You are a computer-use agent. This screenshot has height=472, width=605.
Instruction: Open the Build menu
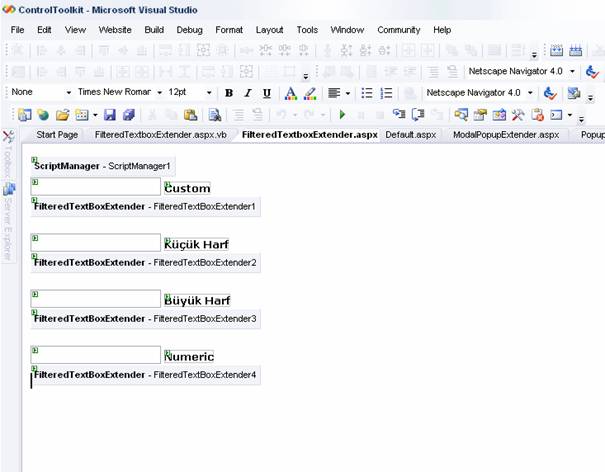coord(154,30)
